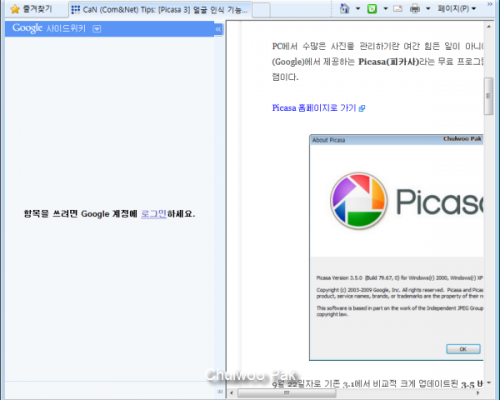Viewport: 500px width, 400px height.
Task: Click the Print printer icon
Action: (x=415, y=9)
